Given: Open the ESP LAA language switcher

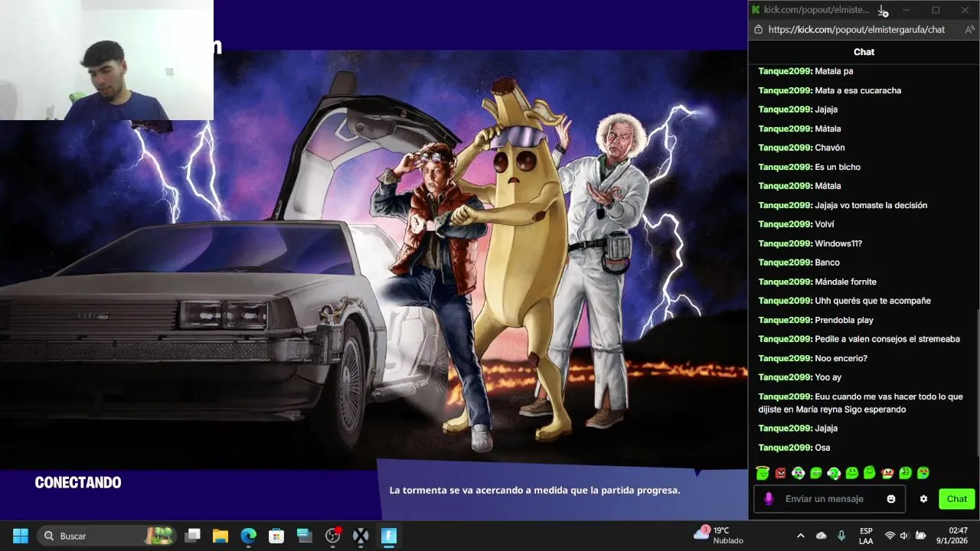Looking at the screenshot, I should [866, 536].
